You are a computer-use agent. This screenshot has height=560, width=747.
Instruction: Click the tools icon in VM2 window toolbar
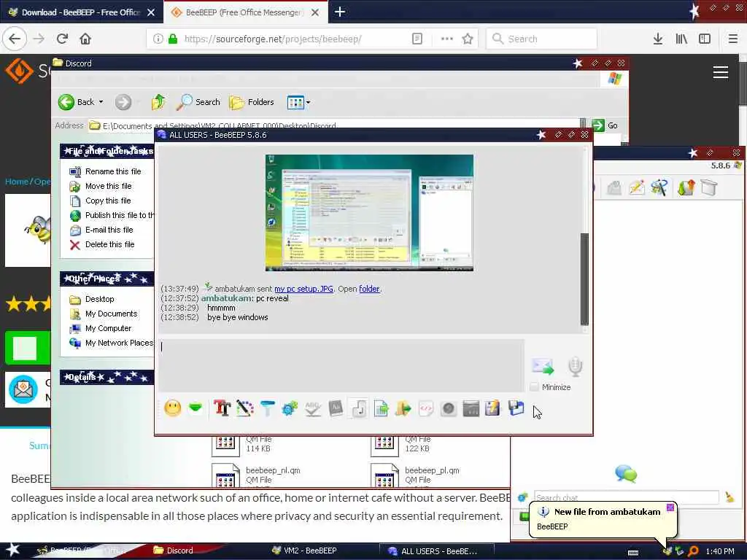pos(659,188)
